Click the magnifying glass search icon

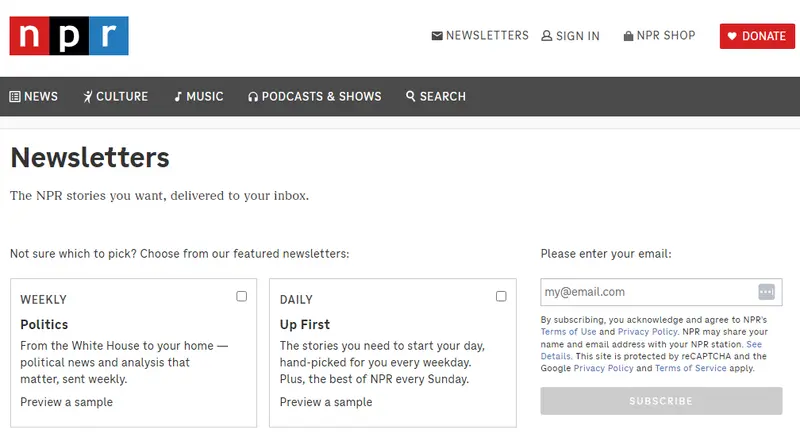pyautogui.click(x=411, y=97)
